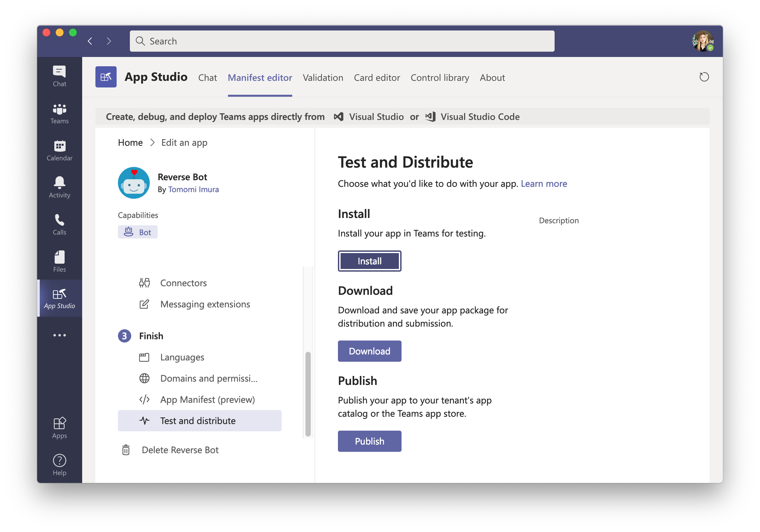Select Languages under the Finish section
This screenshot has width=760, height=532.
tap(182, 357)
